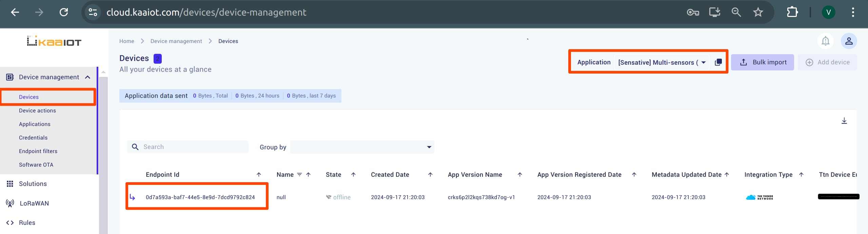
Task: Toggle sort on Created Date column
Action: tap(430, 175)
